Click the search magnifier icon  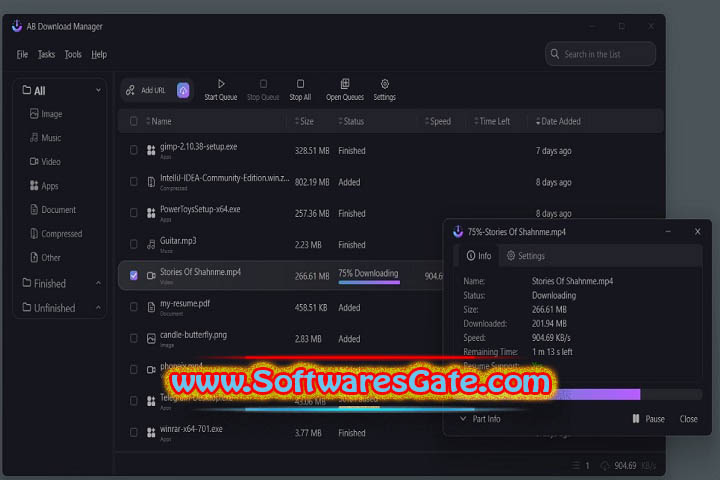coord(555,54)
